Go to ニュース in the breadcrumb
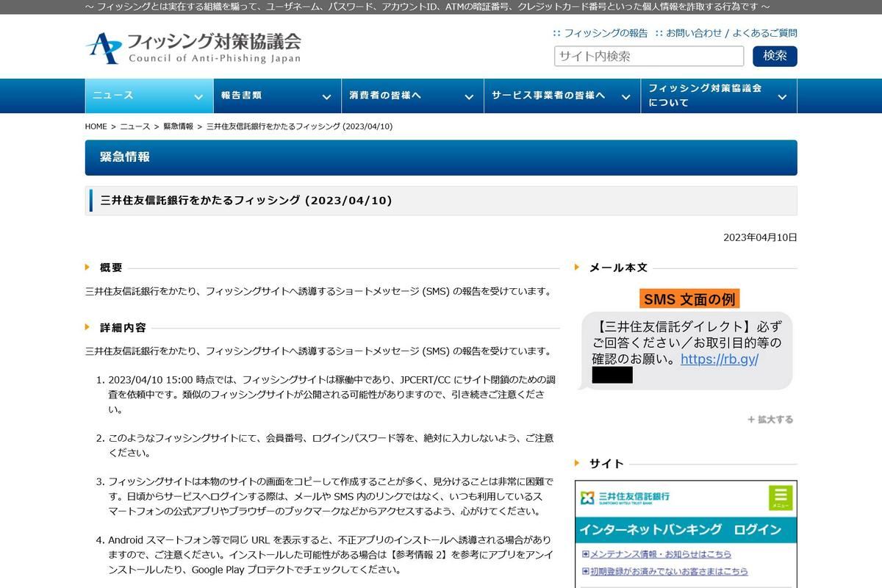882x588 pixels. (x=135, y=126)
